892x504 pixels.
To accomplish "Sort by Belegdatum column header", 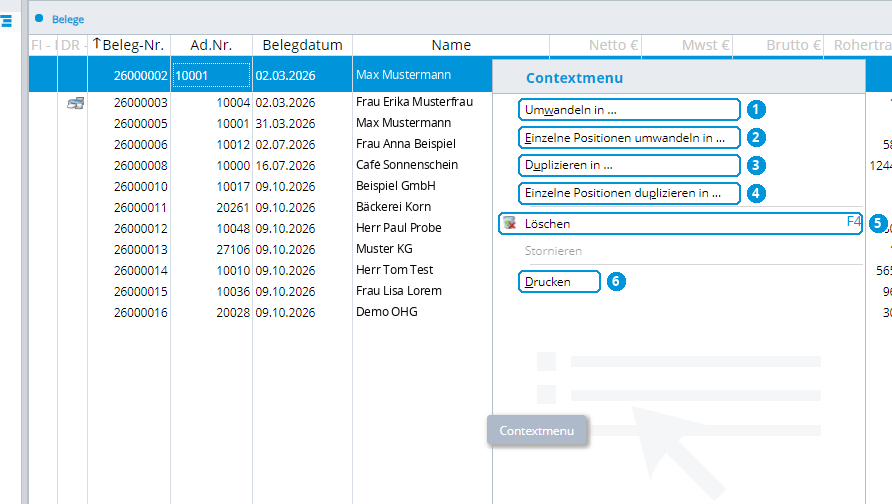I will pos(303,45).
